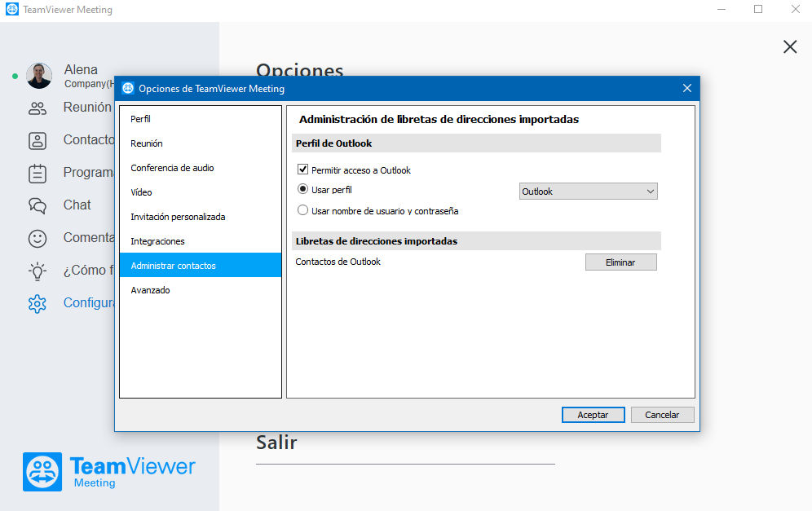Viewport: 812px width, 511px height.
Task: Click the Eliminar button for Contactos de Outlook
Action: click(x=621, y=262)
